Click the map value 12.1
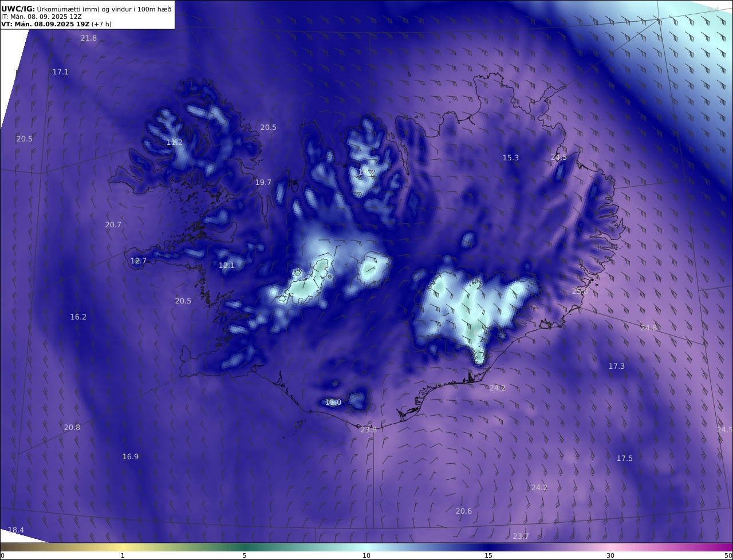Image resolution: width=733 pixels, height=560 pixels. point(227,265)
